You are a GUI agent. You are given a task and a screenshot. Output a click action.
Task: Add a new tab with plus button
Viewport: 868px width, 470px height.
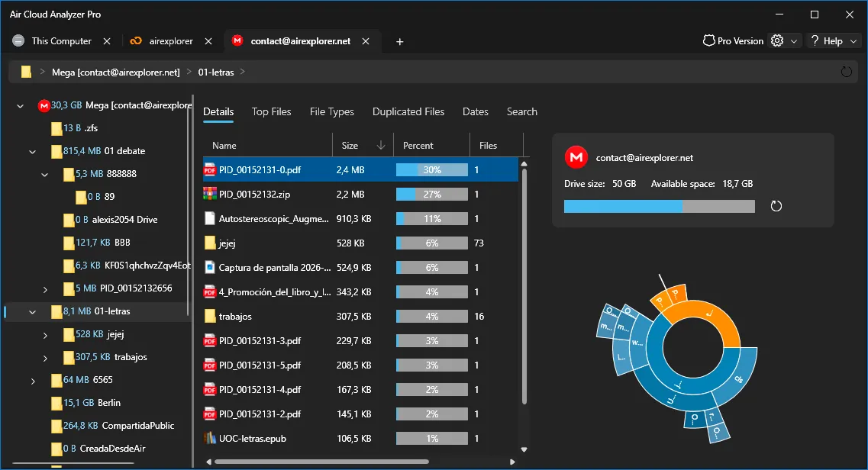coord(400,41)
